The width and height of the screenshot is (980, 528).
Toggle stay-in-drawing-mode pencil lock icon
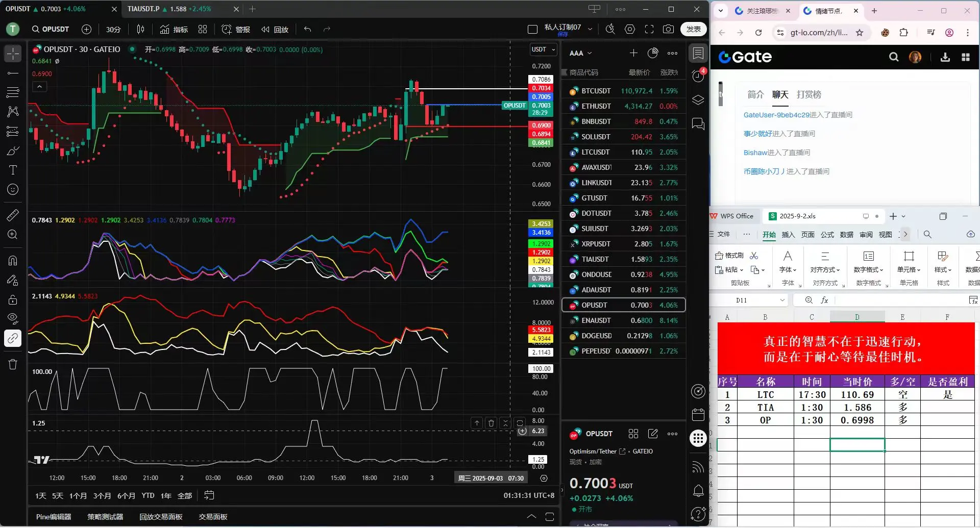tap(13, 280)
